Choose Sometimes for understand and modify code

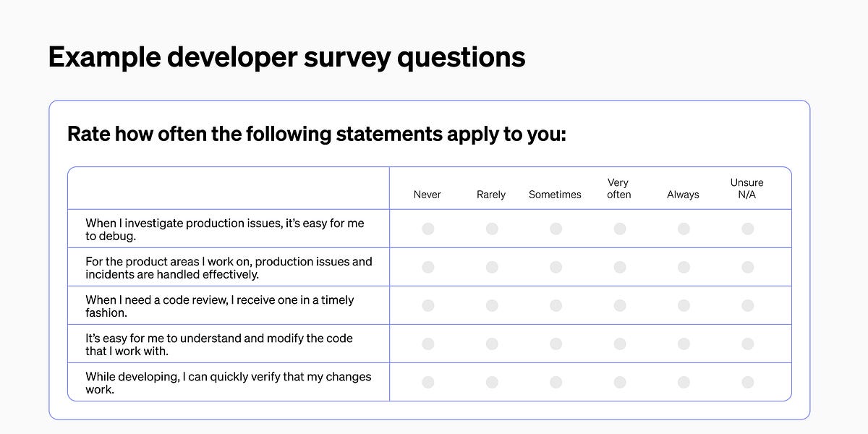click(556, 344)
